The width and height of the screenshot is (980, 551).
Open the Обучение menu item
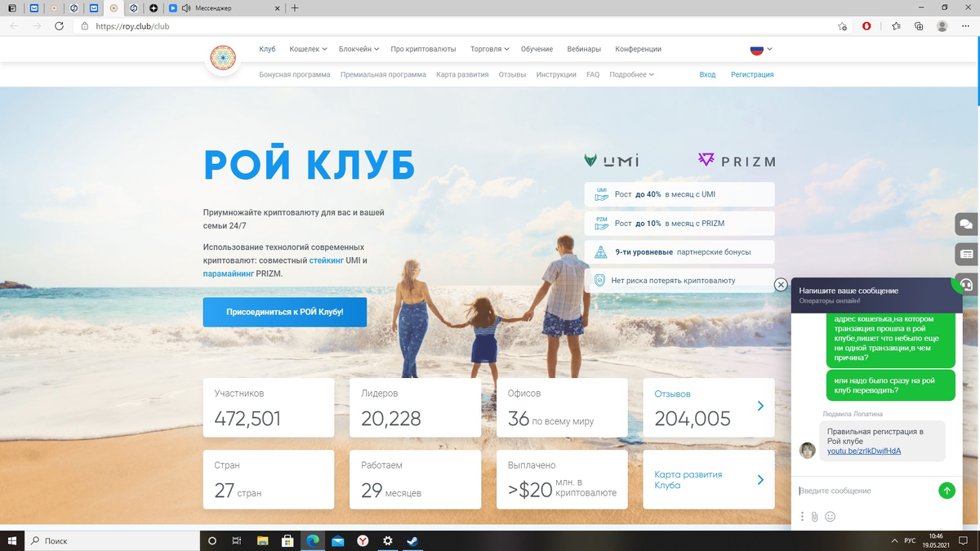coord(537,49)
